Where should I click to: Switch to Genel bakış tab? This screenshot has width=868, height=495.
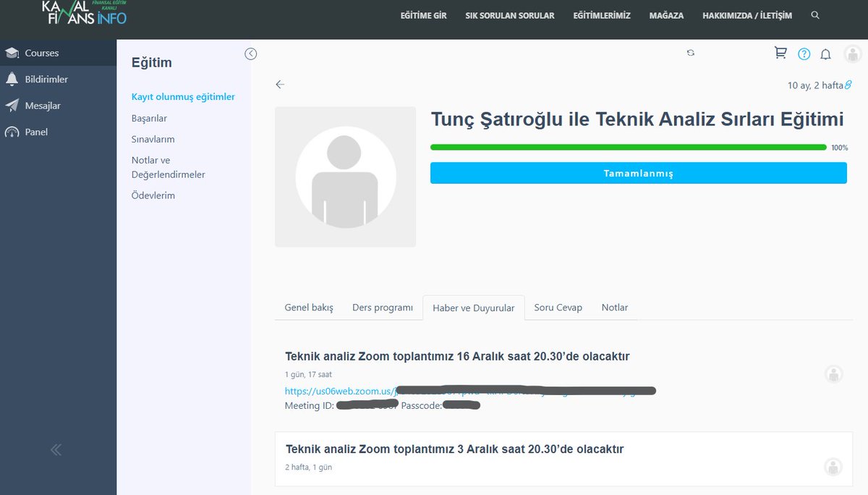point(309,308)
